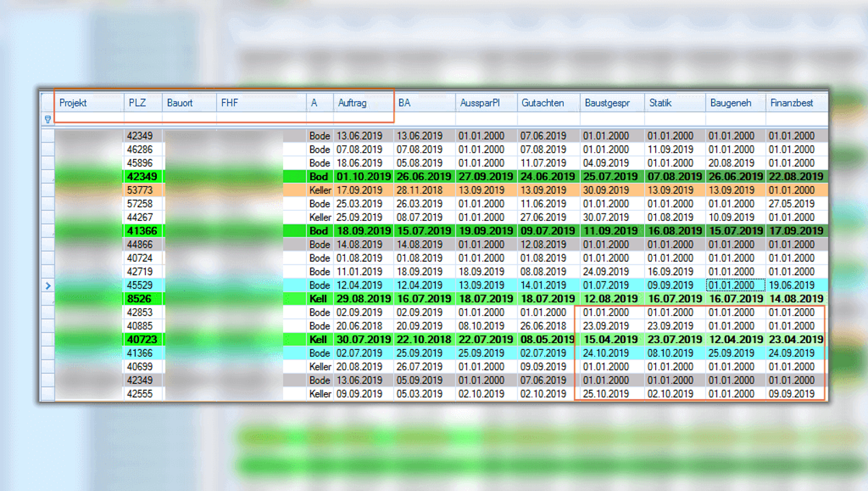Sort by the Auftrag column header
The image size is (868, 491).
(363, 103)
